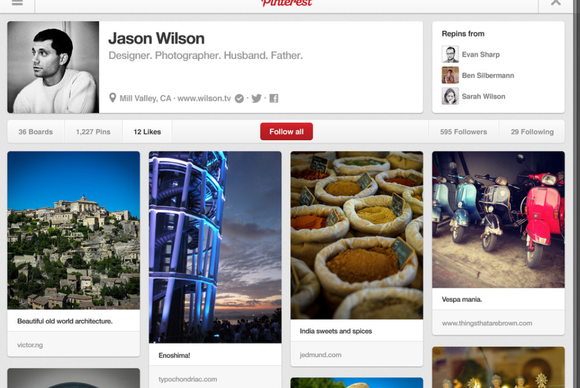Click the location pin icon
This screenshot has width=580, height=388.
pyautogui.click(x=112, y=98)
